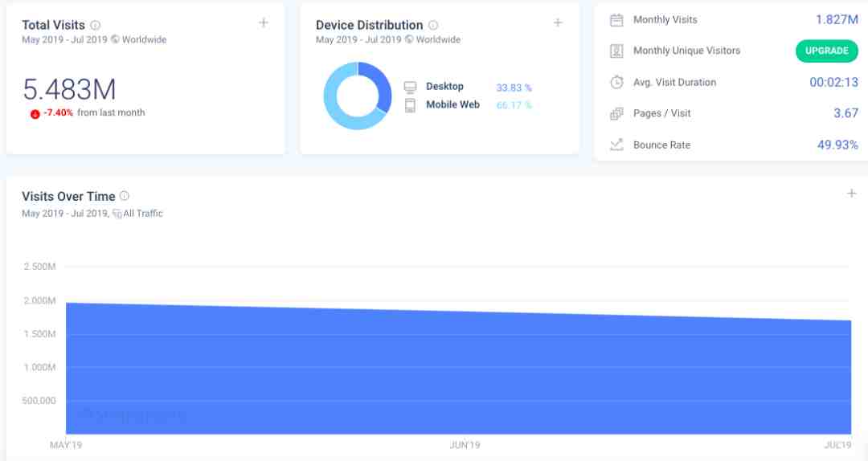
Task: Add Total Visits widget via plus icon
Action: pos(264,22)
